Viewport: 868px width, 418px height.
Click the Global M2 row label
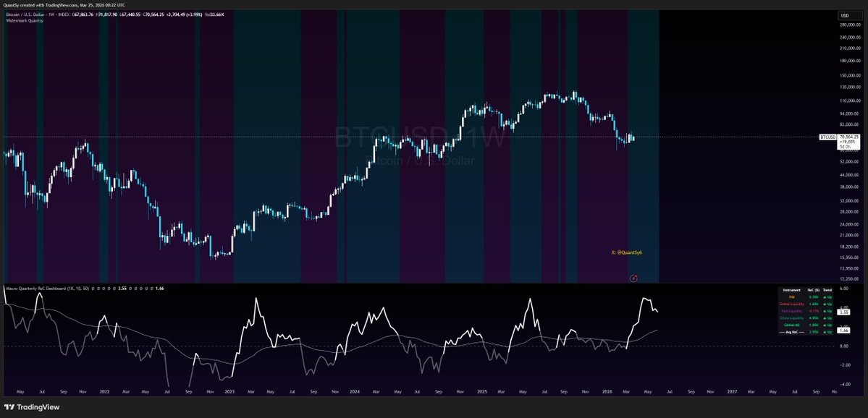point(791,325)
